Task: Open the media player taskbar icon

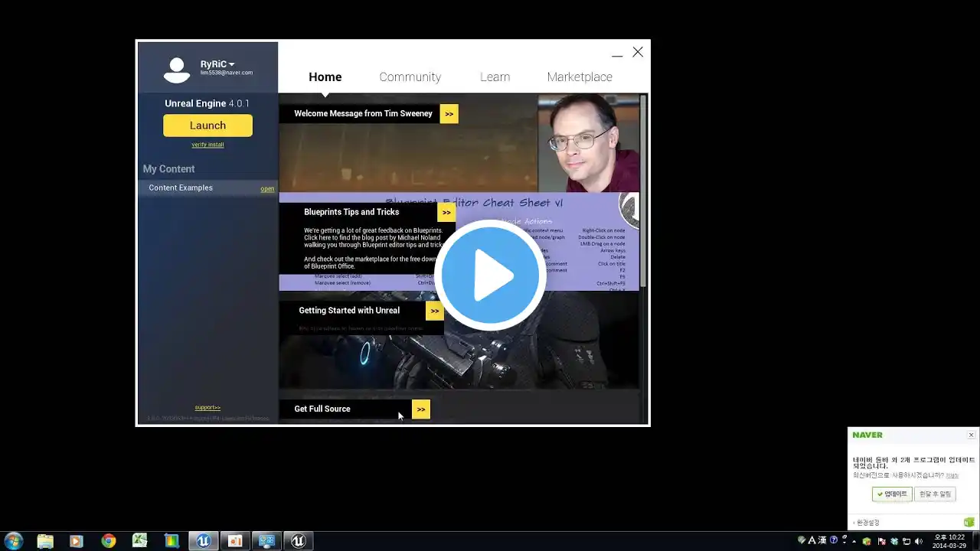Action: [76, 541]
